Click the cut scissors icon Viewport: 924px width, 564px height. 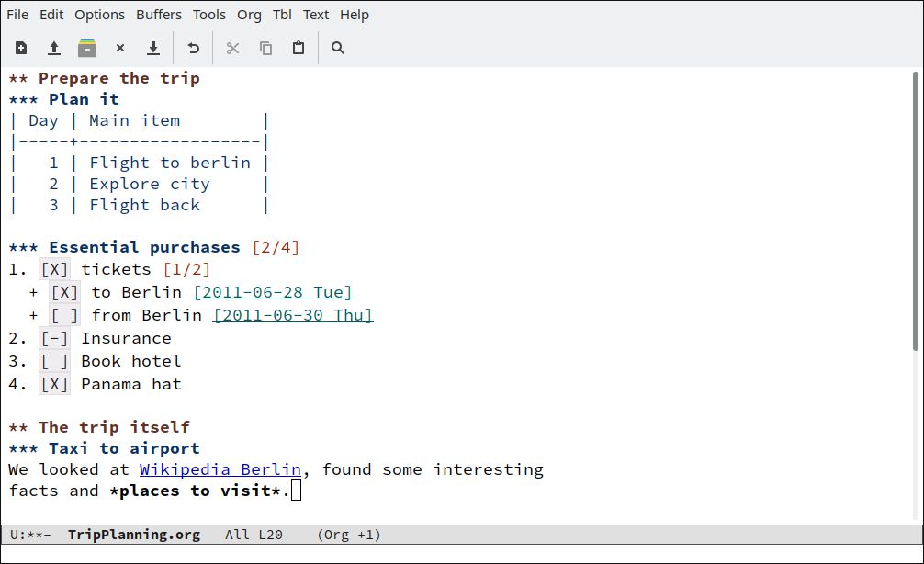coord(232,48)
